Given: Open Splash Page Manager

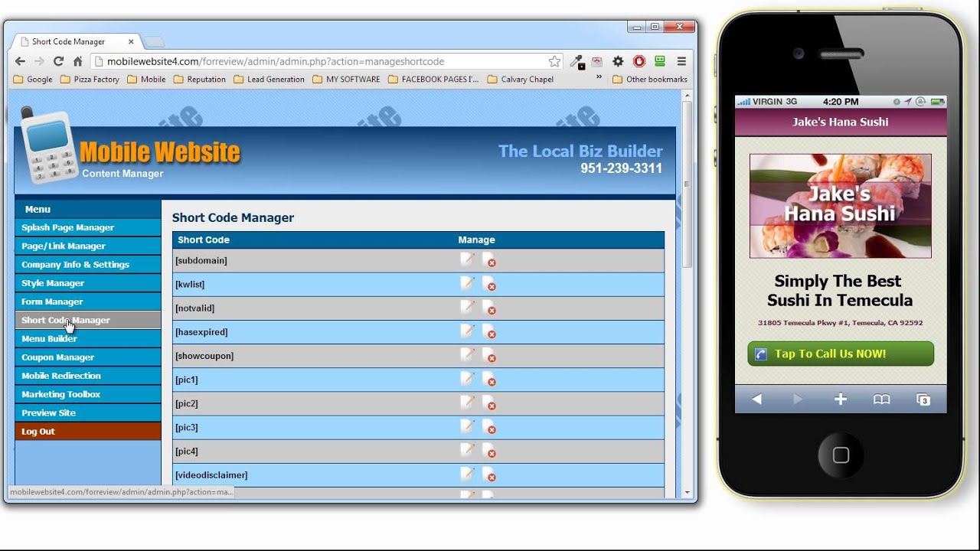Looking at the screenshot, I should tap(88, 227).
